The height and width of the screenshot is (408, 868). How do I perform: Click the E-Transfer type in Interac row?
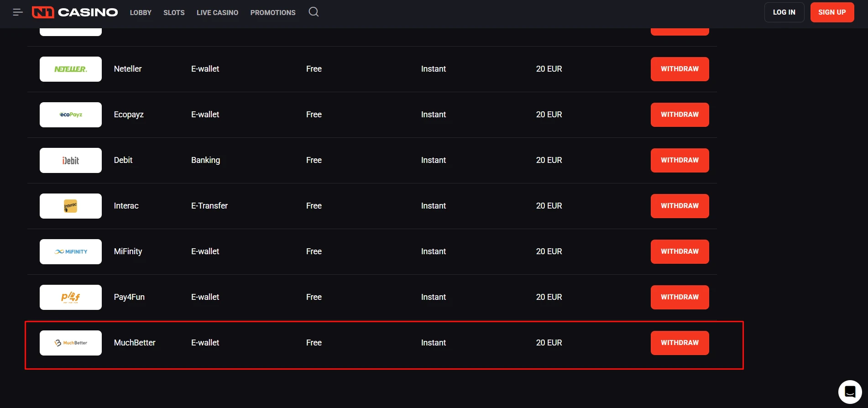click(209, 206)
